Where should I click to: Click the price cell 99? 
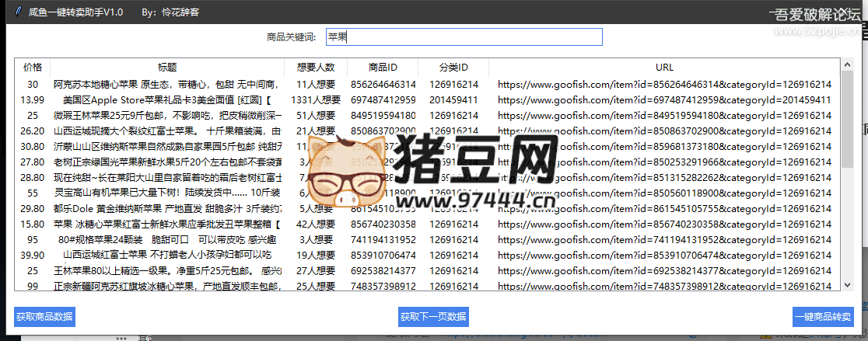coord(32,286)
